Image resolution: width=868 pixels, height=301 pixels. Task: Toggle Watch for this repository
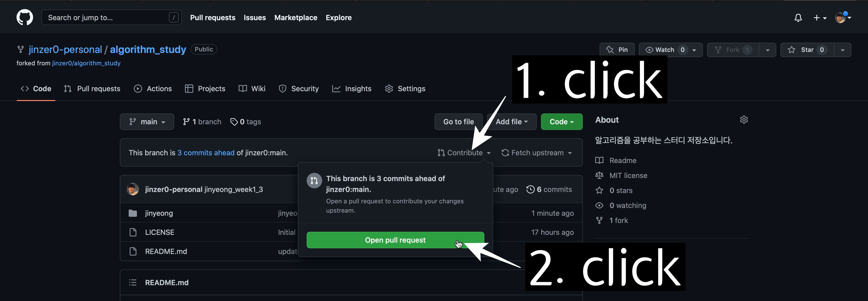[664, 50]
